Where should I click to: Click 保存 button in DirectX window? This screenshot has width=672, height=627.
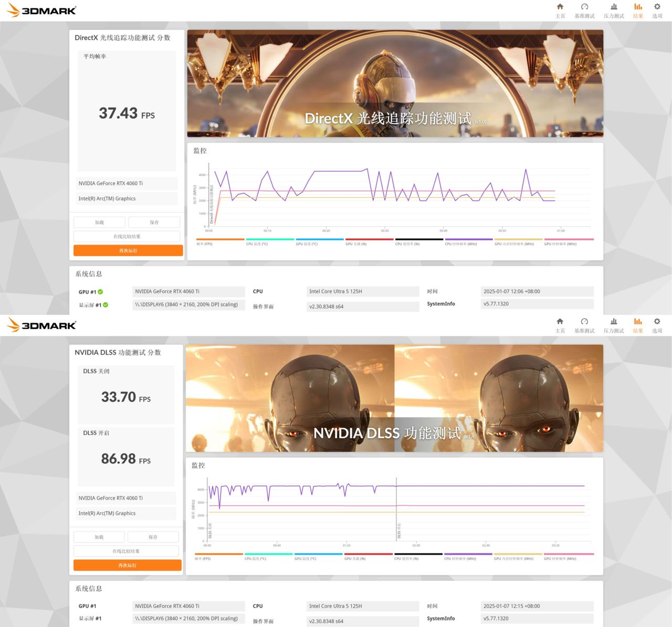click(x=154, y=222)
